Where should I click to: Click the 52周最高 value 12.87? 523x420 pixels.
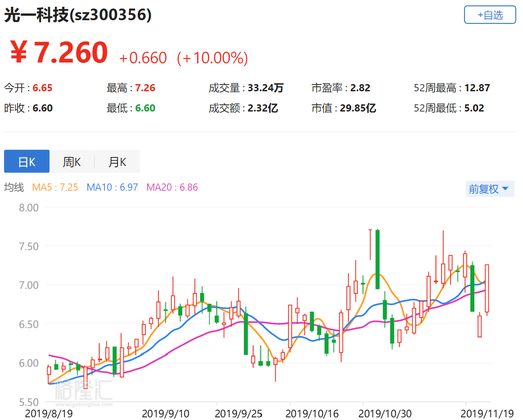477,88
